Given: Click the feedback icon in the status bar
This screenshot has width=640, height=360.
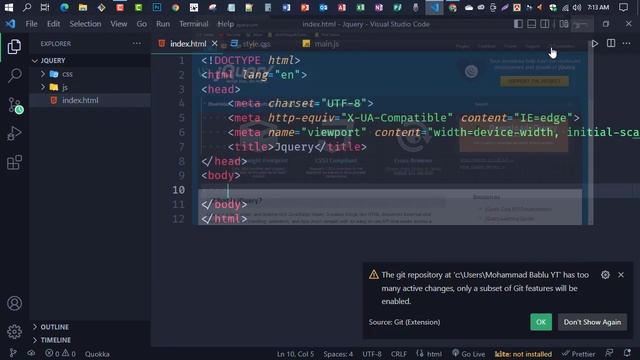Looking at the screenshot, I should click(609, 353).
